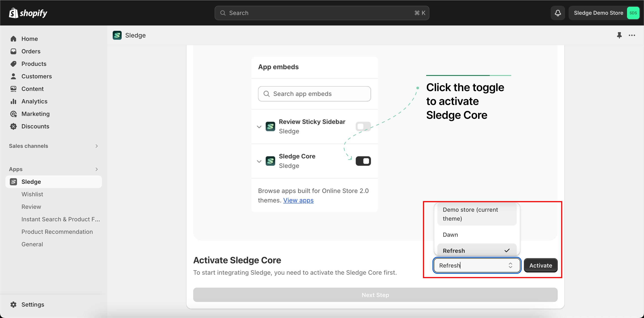Expand the Sales channels section
644x318 pixels.
pos(97,146)
